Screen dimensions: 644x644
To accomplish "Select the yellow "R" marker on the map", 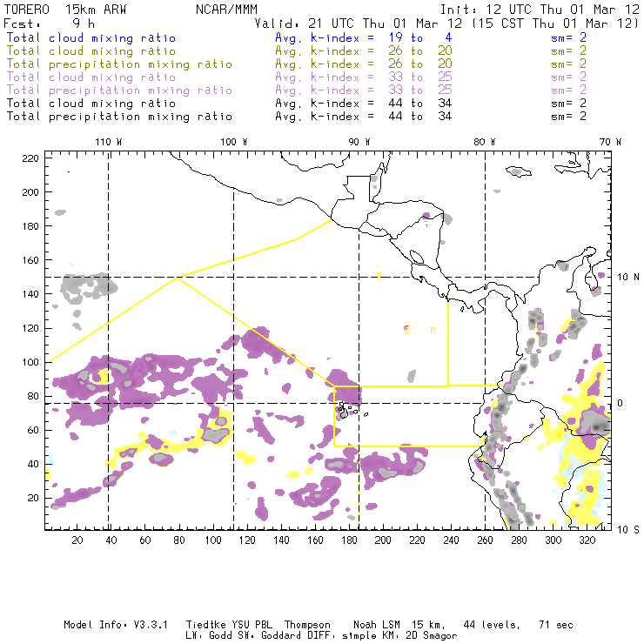I will pyautogui.click(x=433, y=331).
